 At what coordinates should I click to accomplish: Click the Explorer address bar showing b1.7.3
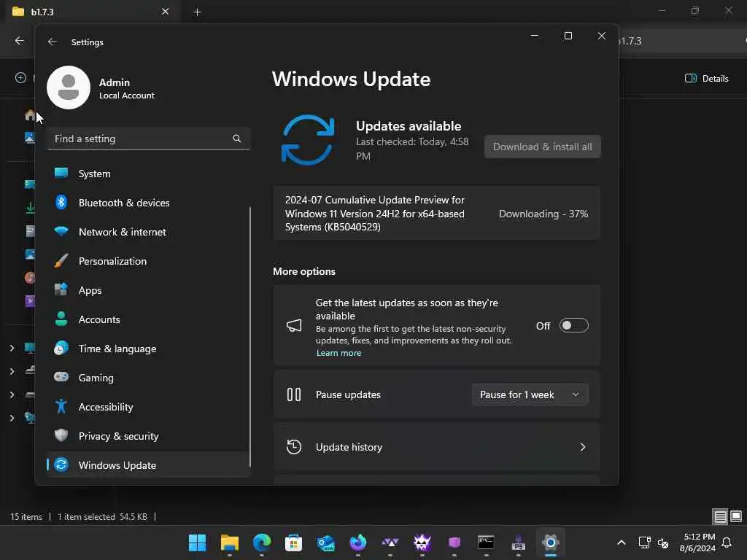click(681, 41)
